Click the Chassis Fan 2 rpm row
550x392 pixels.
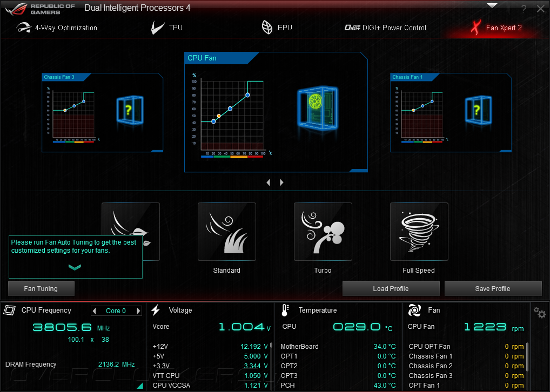pyautogui.click(x=466, y=366)
